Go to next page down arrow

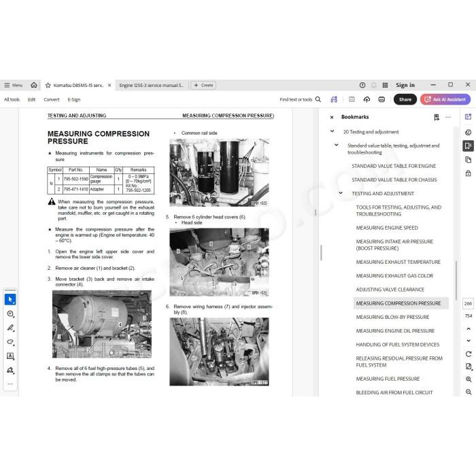coord(469,341)
